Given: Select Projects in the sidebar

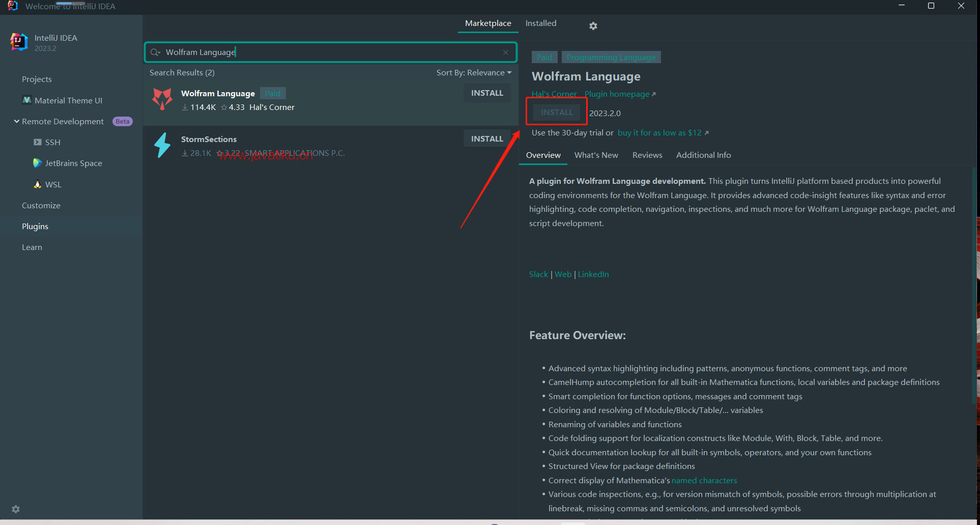Looking at the screenshot, I should point(37,79).
